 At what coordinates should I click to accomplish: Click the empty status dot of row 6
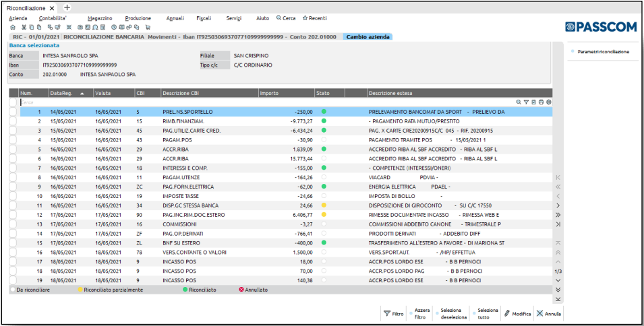(324, 158)
